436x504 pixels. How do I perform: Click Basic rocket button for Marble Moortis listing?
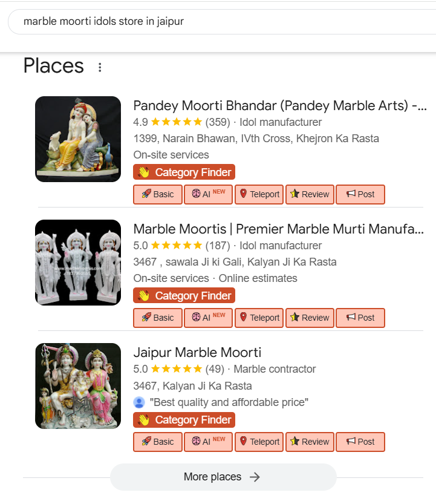point(157,318)
